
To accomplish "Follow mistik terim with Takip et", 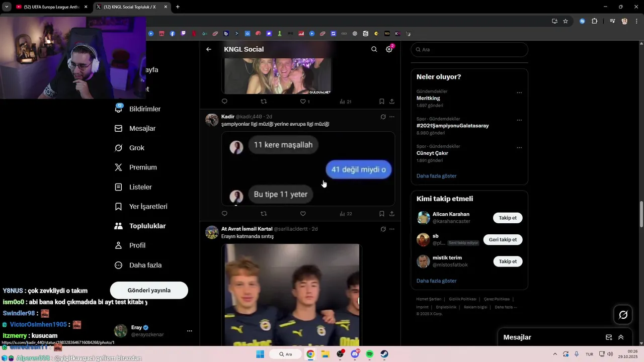I will [x=508, y=261].
